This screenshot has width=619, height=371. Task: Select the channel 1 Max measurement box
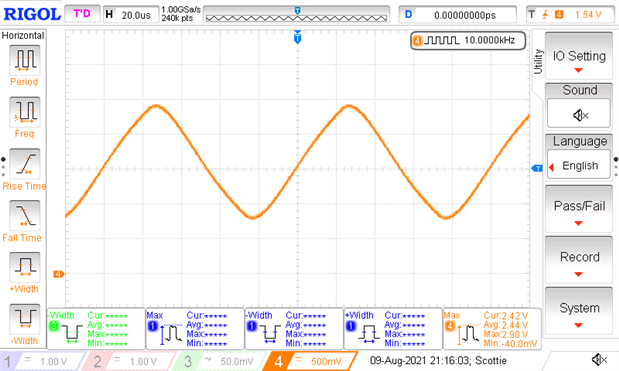click(195, 329)
